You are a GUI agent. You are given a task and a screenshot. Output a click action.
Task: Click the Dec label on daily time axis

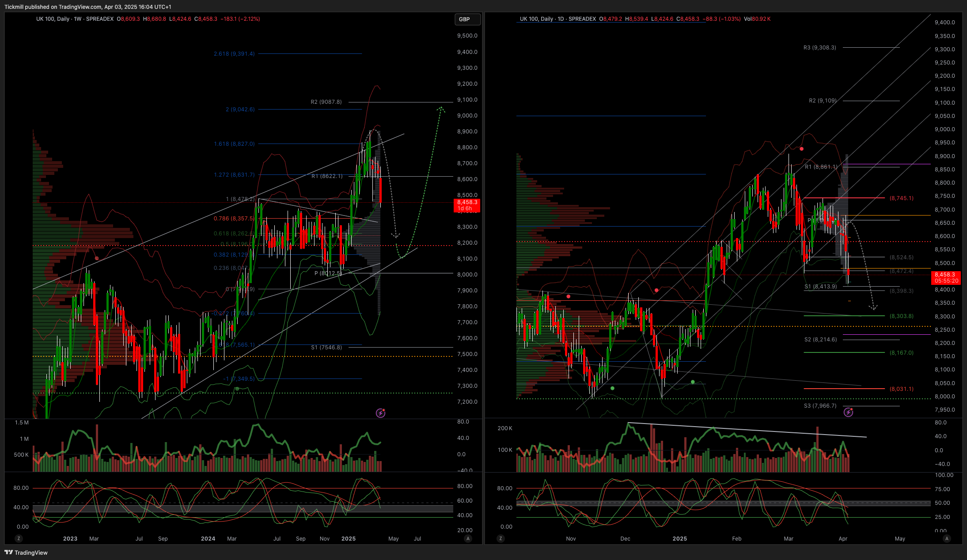click(x=625, y=538)
